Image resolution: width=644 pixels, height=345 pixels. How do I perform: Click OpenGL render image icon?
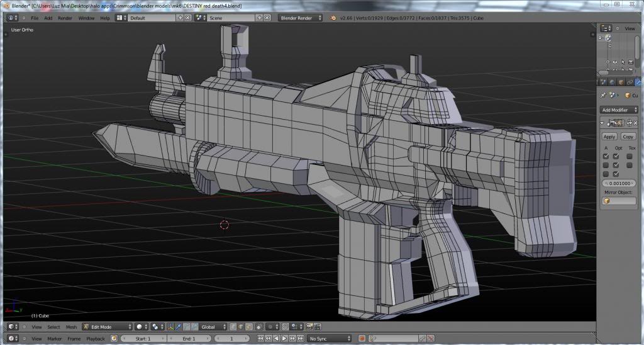coord(309,327)
